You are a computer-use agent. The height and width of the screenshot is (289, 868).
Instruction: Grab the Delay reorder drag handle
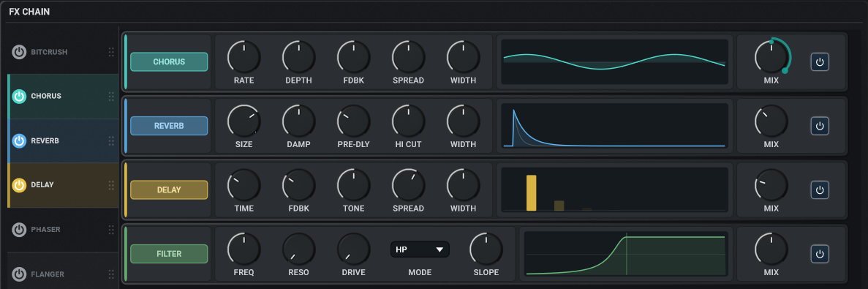[111, 185]
